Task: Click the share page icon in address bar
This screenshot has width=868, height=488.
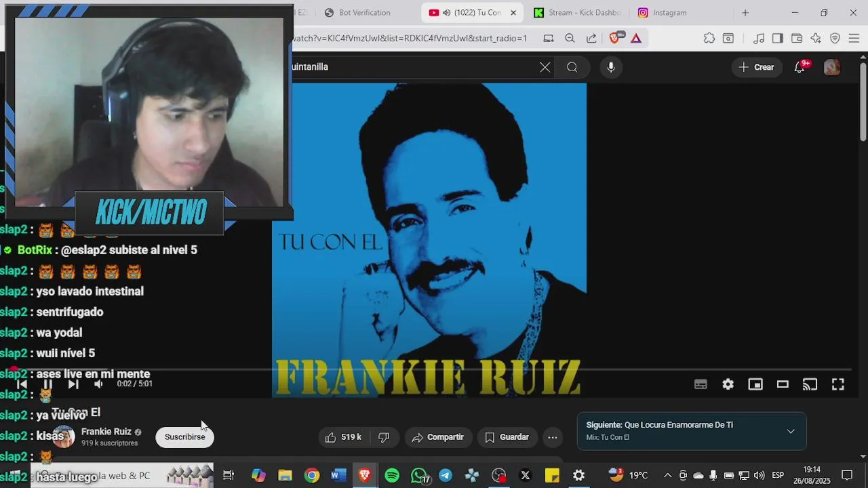Action: [591, 39]
